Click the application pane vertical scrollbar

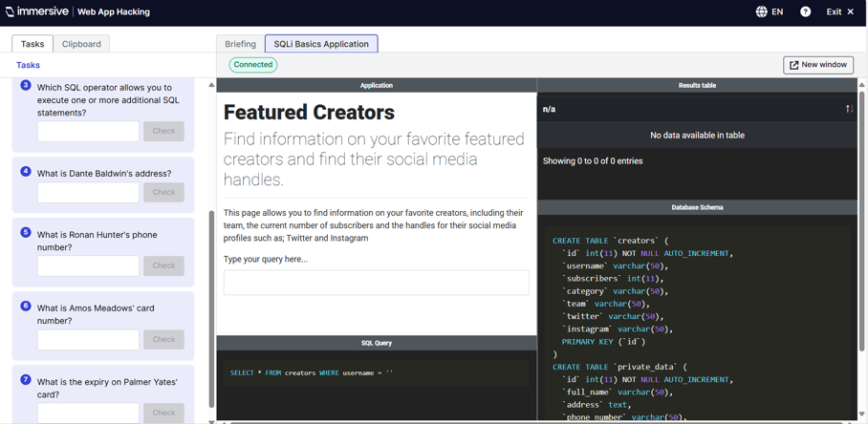(862, 222)
